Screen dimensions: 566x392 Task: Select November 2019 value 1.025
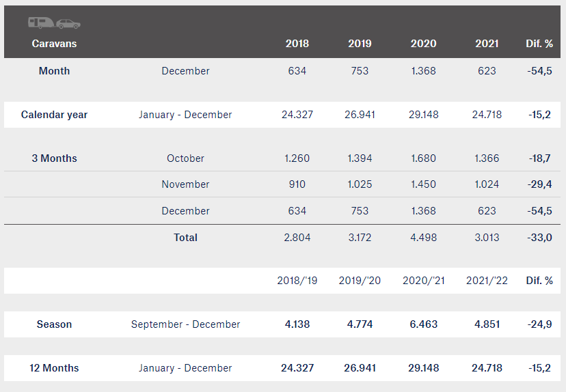[360, 184]
